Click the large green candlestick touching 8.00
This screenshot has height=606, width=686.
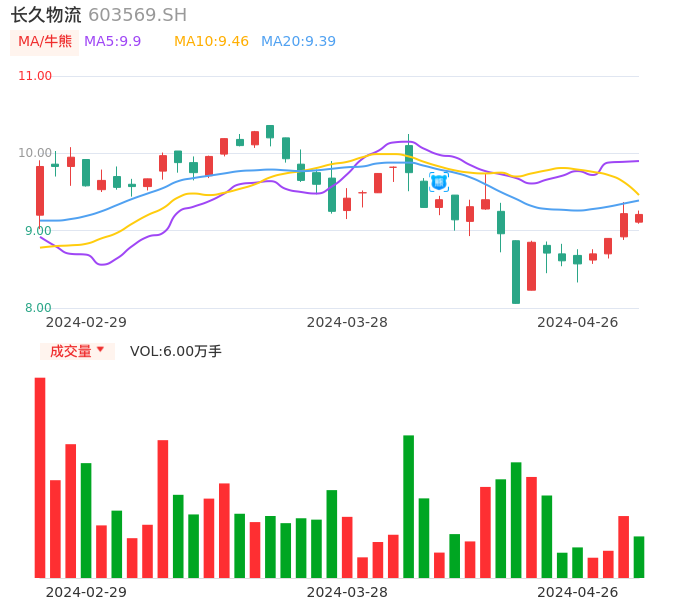click(x=516, y=271)
